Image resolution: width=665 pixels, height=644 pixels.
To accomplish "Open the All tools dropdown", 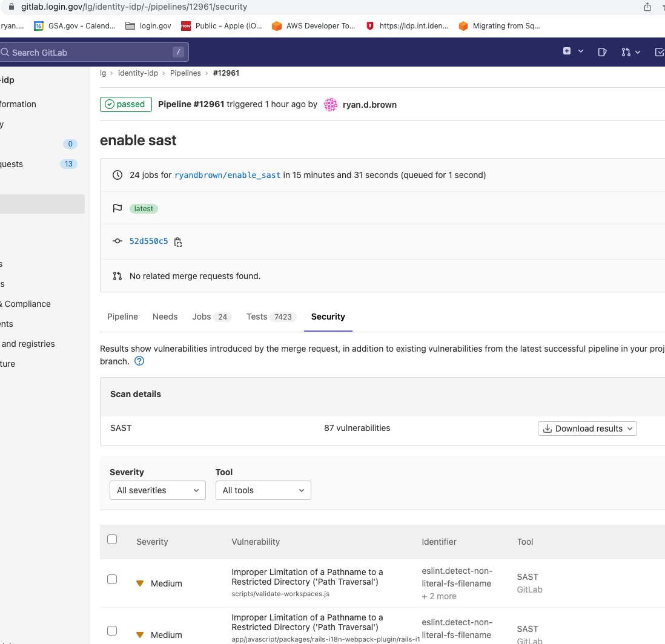I will coord(263,490).
